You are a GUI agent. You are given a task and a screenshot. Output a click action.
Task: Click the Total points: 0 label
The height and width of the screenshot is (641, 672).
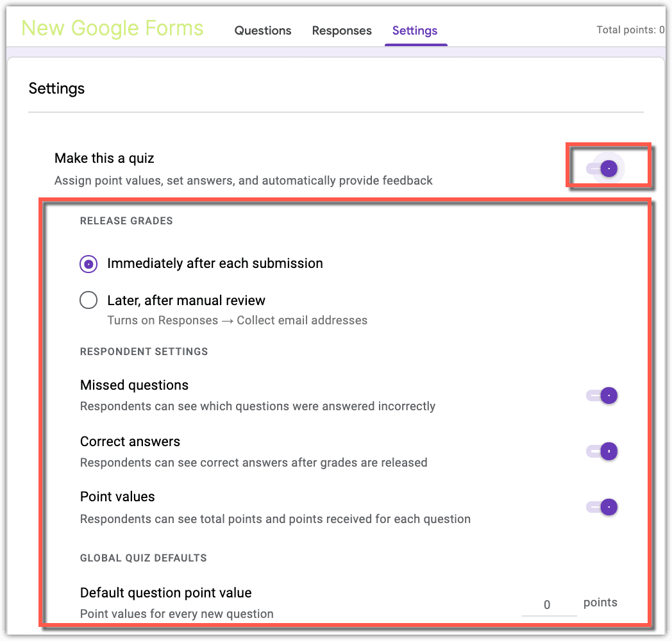pyautogui.click(x=630, y=29)
